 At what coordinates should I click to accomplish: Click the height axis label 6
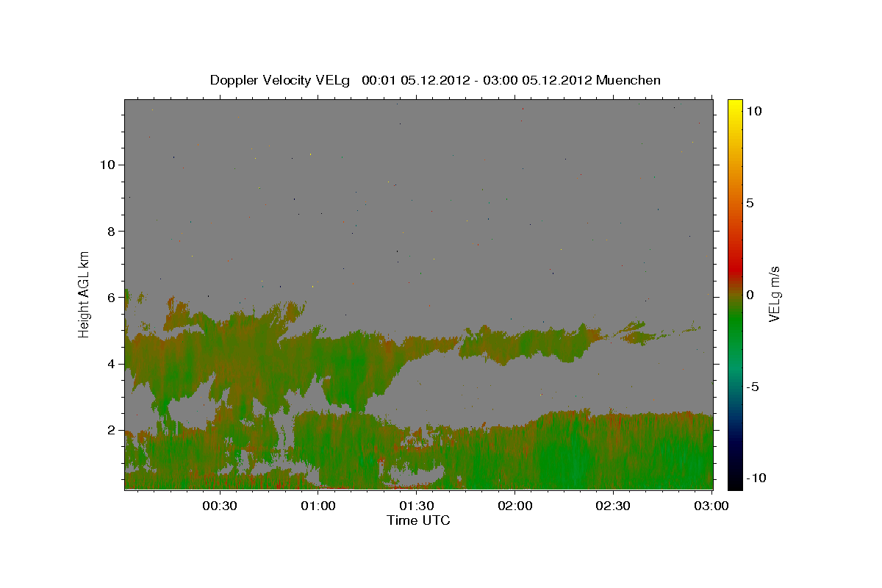[x=110, y=297]
